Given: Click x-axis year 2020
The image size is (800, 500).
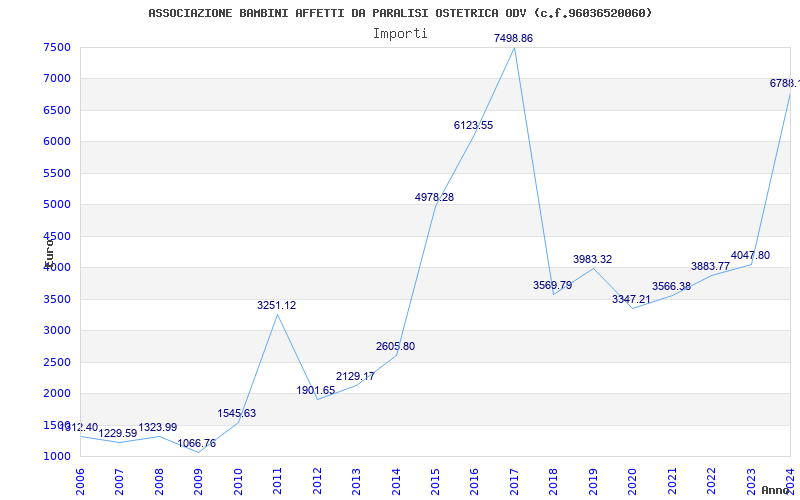Looking at the screenshot, I should [633, 482].
